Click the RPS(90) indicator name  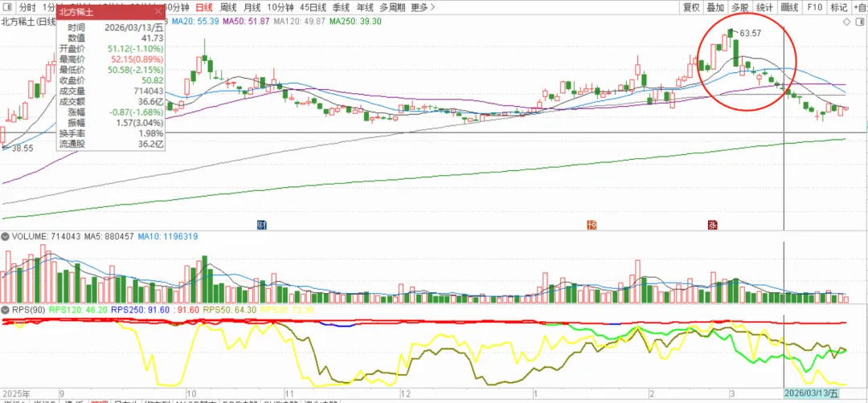point(29,309)
